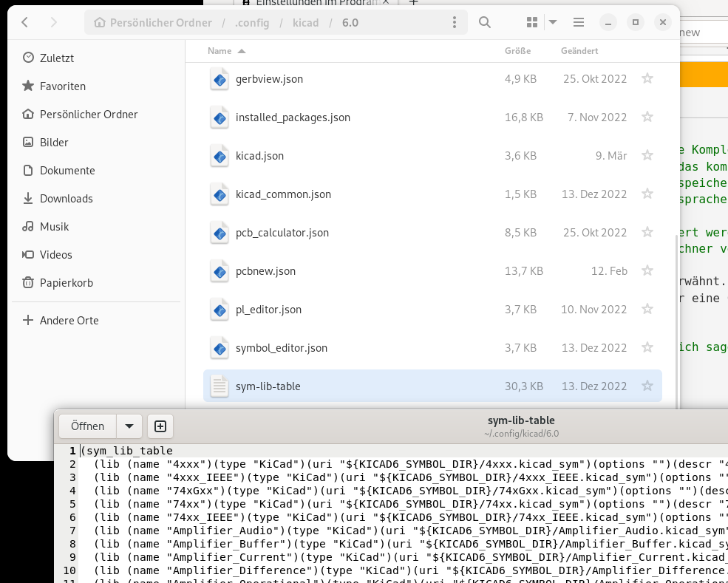Star the pcb_calculator.json file

click(647, 232)
